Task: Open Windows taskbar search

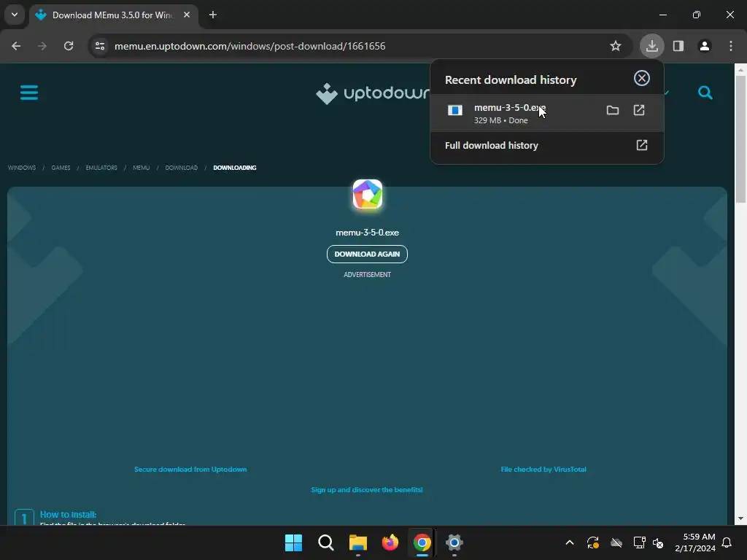Action: [x=326, y=542]
